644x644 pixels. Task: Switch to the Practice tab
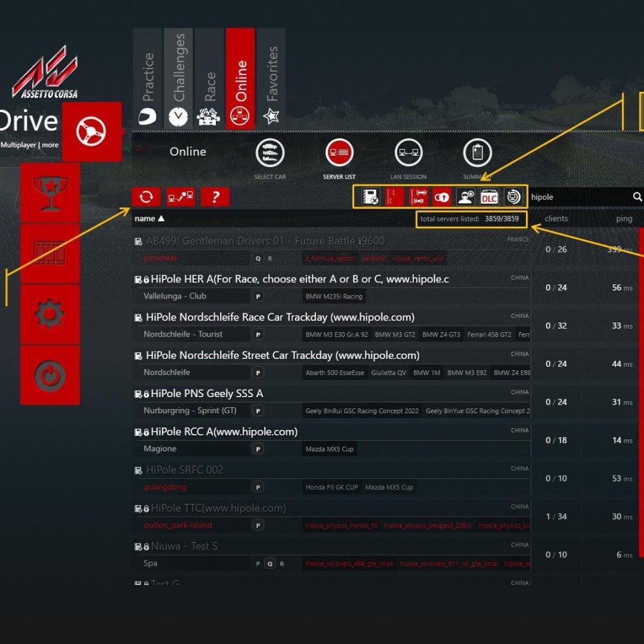148,78
